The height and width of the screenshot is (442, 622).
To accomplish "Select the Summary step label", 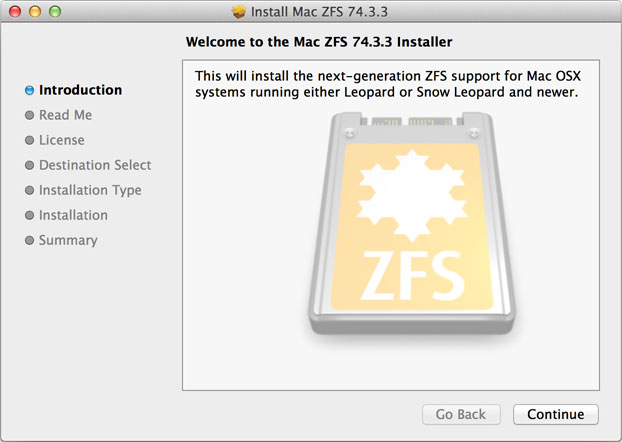I will [68, 240].
